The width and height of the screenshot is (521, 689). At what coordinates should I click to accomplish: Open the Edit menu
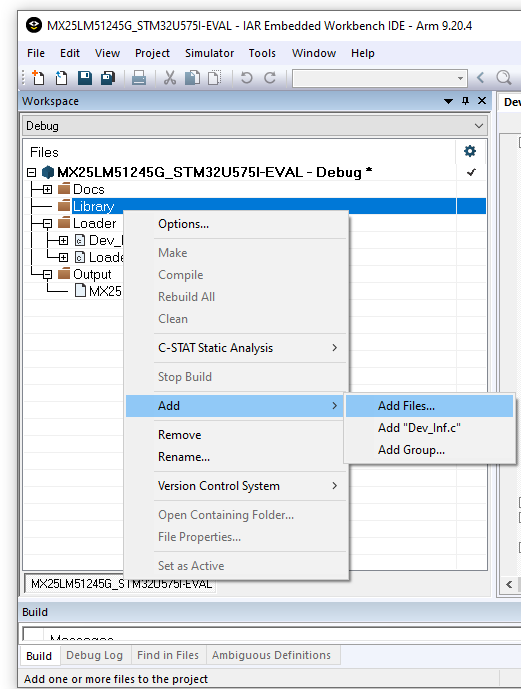(x=70, y=53)
